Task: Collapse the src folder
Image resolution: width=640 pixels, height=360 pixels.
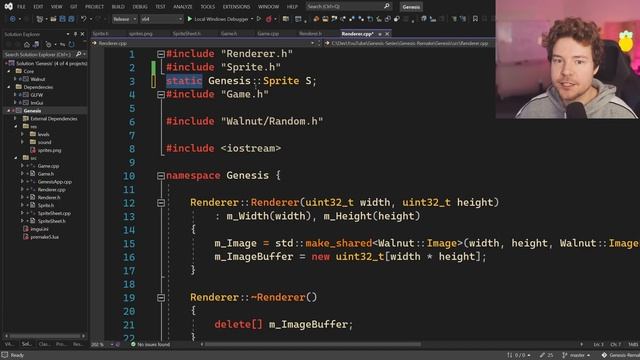Action: click(15, 158)
